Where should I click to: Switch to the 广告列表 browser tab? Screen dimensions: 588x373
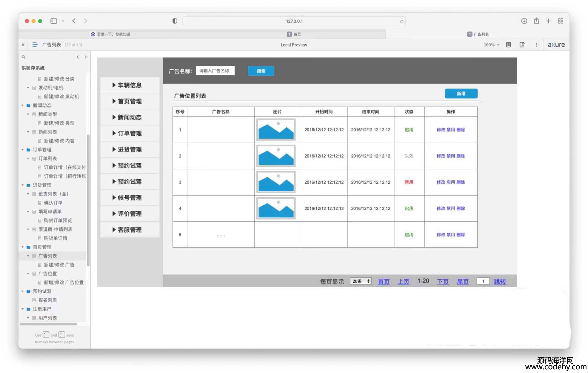[477, 34]
